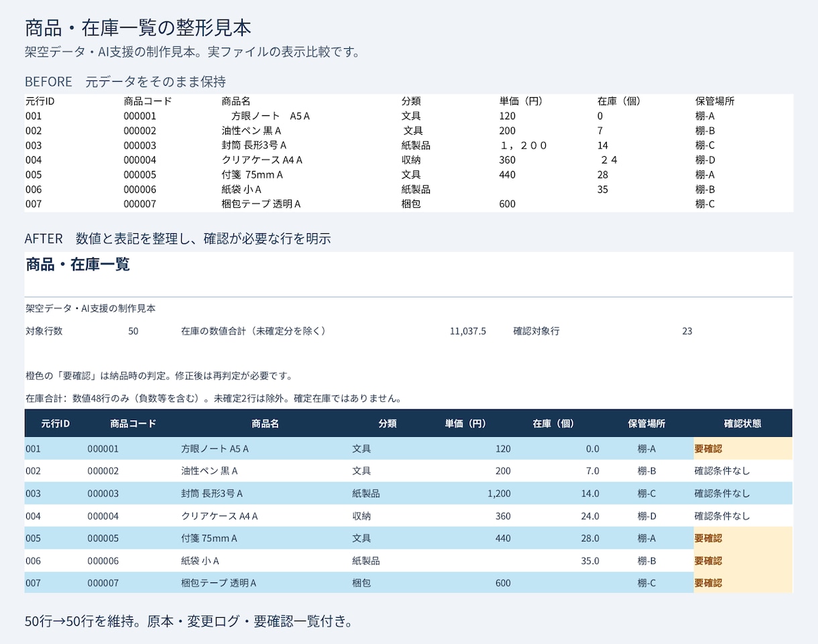
Task: Select the 商品名 header in the BEFORE table
Action: (236, 101)
